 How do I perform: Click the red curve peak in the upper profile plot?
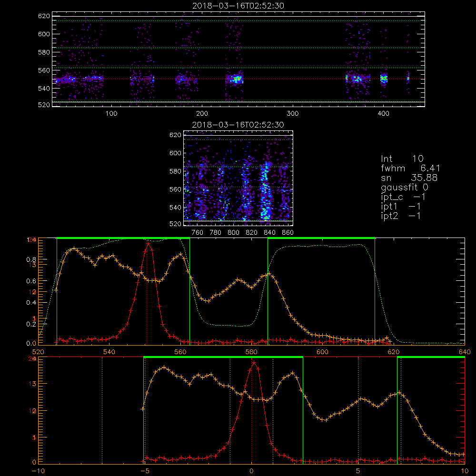point(148,243)
